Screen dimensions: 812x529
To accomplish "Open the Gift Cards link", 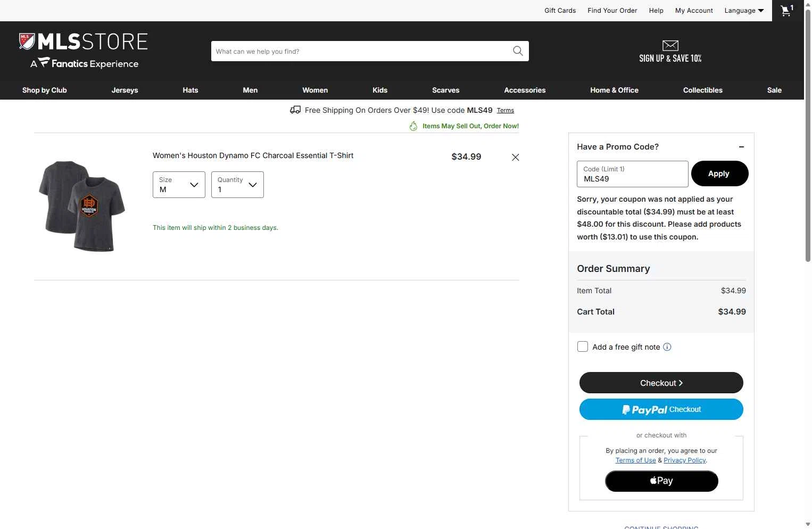I will pos(560,11).
